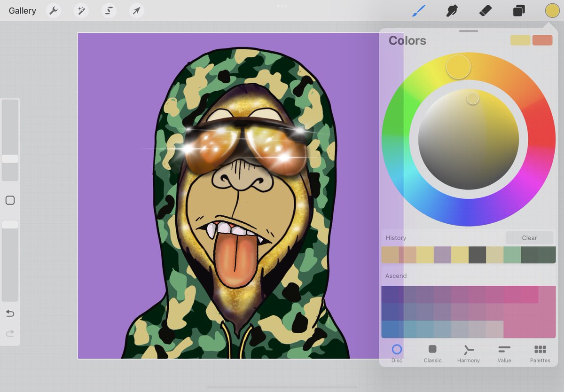Pick the khaki beige swatch in History
Image resolution: width=564 pixels, height=392 pixels.
tap(494, 255)
